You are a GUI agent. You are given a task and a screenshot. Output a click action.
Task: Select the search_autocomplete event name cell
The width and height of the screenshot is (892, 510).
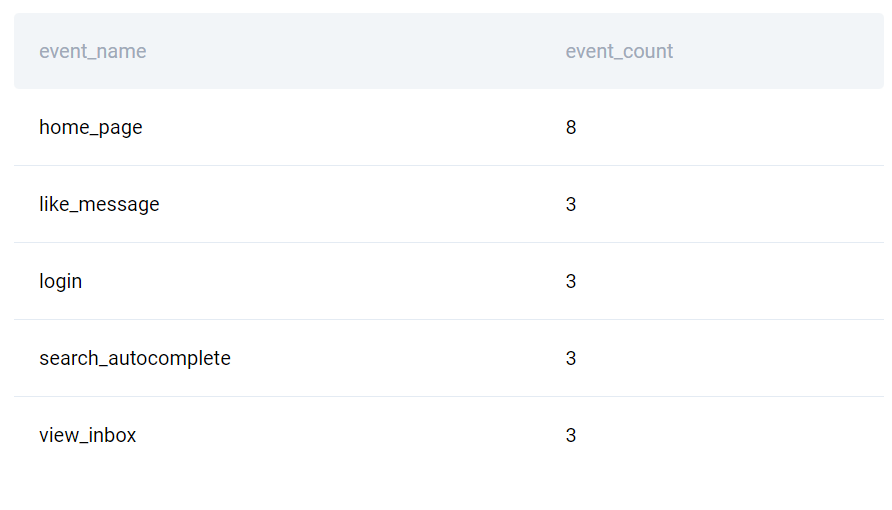[135, 358]
